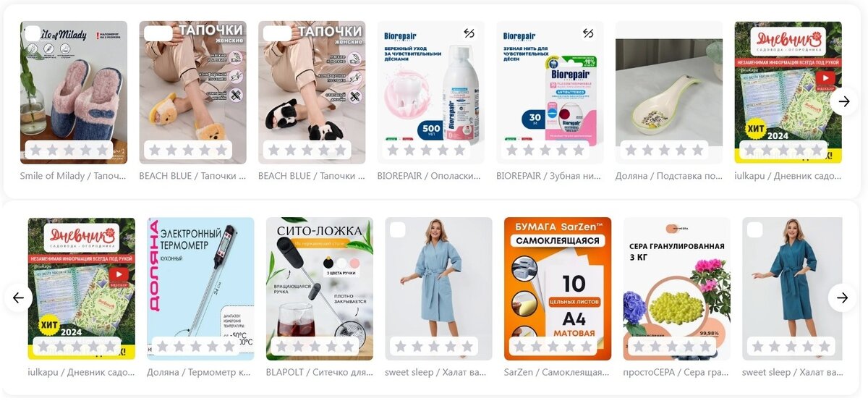Click the bottom row next arrow

[842, 297]
